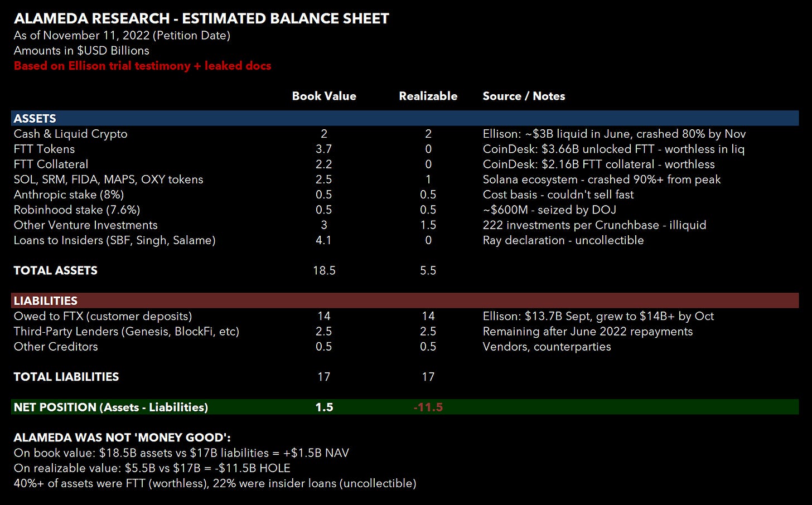Select the book value 3.7 for FTT Tokens

coord(324,149)
